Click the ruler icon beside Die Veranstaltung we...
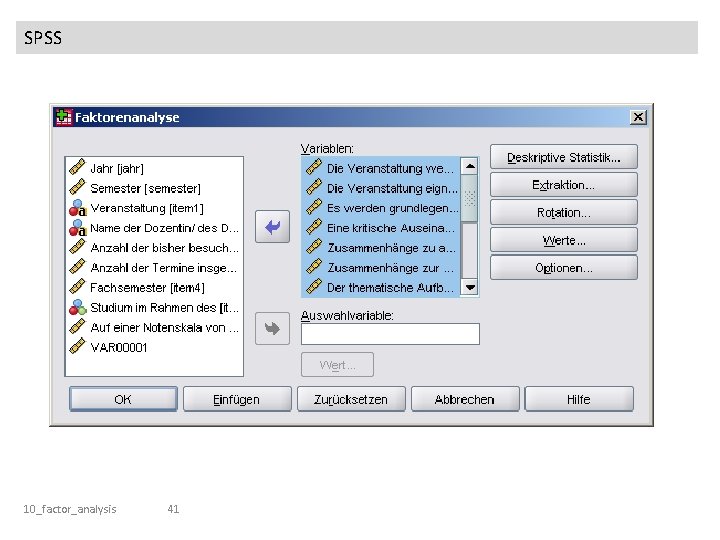The width and height of the screenshot is (720, 540). 314,168
